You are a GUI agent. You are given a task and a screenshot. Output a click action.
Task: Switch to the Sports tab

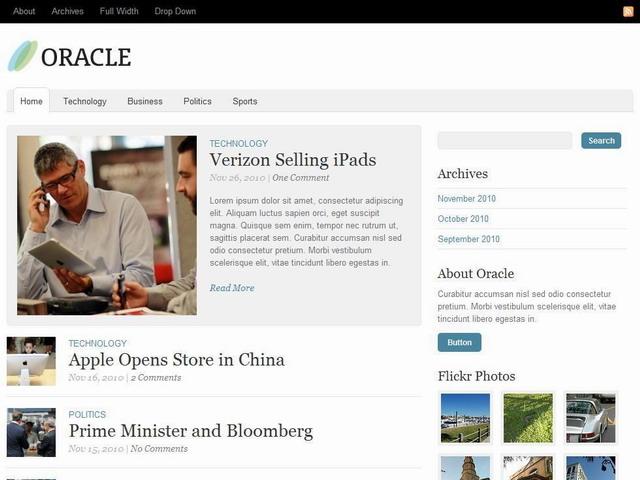pyautogui.click(x=245, y=101)
